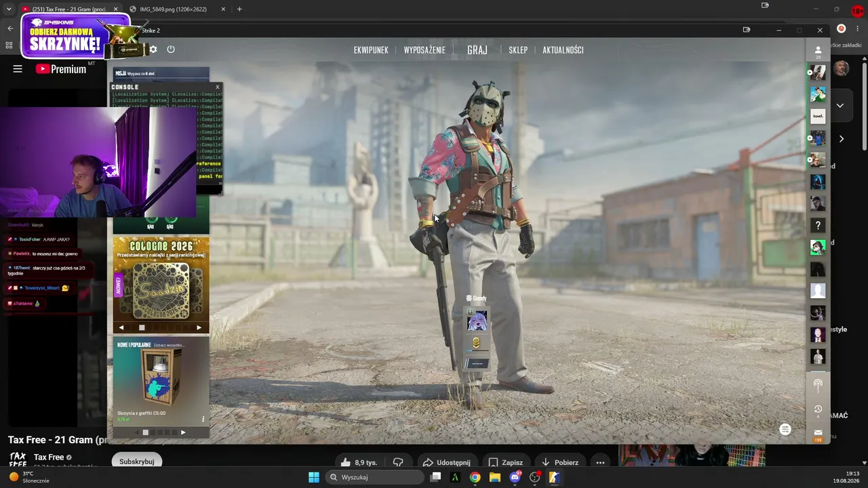Image resolution: width=868 pixels, height=488 pixels.
Task: Go back in the browser
Action: click(x=10, y=28)
